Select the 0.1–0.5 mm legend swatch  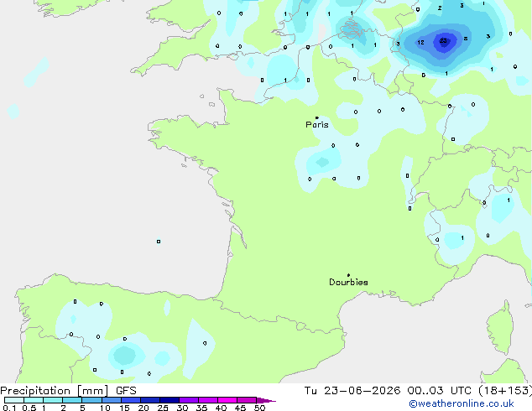click(14, 400)
